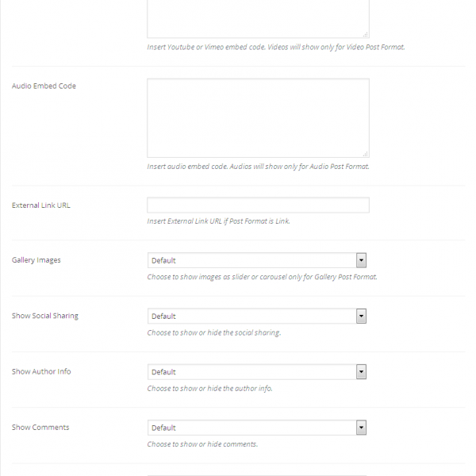Image resolution: width=476 pixels, height=476 pixels.
Task: Click the Show Social Sharing arrow button
Action: click(361, 316)
